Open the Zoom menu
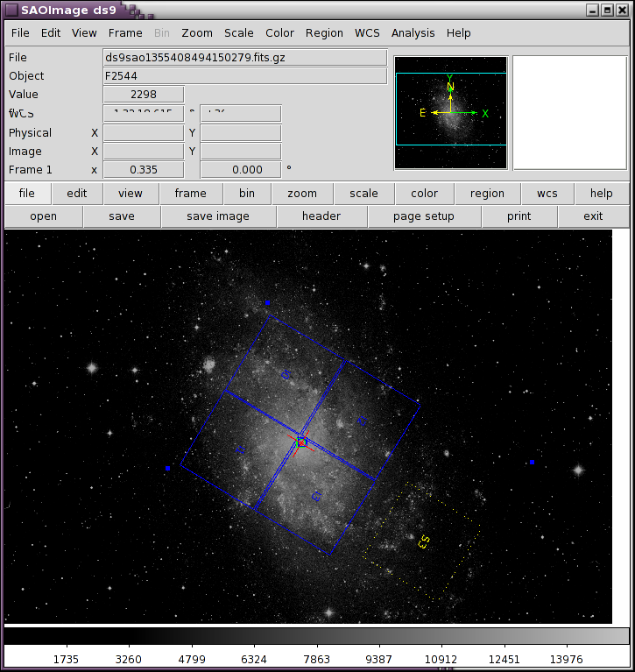This screenshot has height=672, width=635. click(197, 33)
